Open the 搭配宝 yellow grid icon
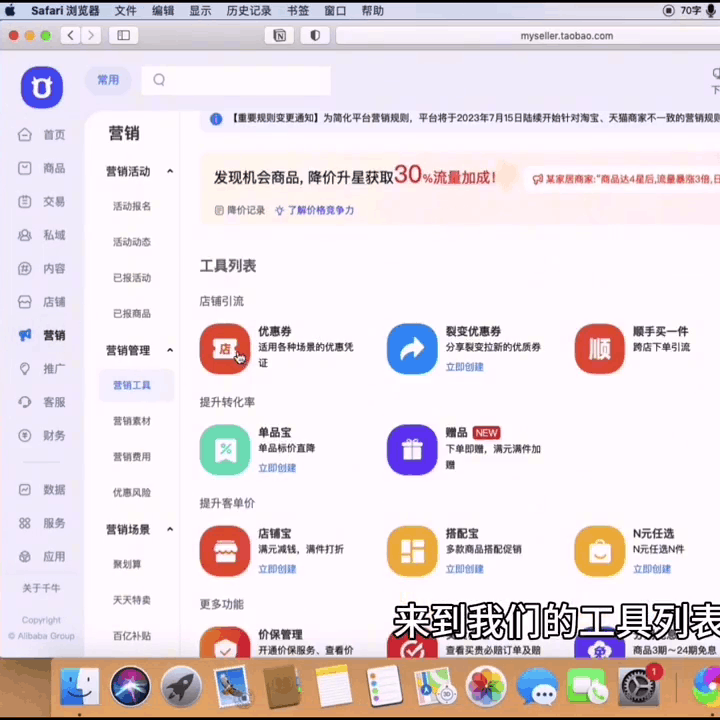 pyautogui.click(x=412, y=551)
